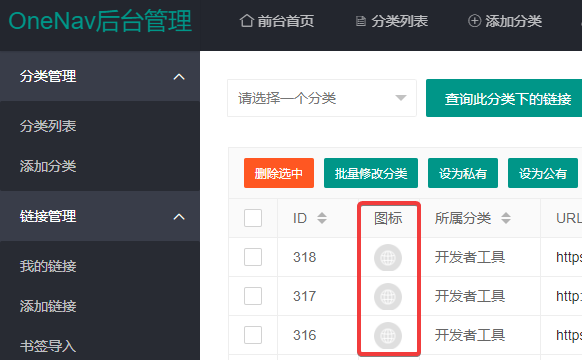Click the OneNav后台管理 logo title
582x360 pixels.
(x=100, y=22)
